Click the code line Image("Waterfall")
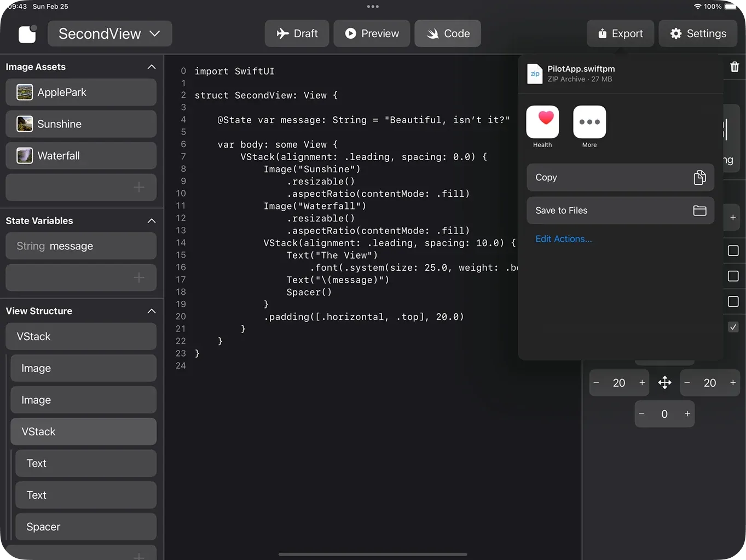 (x=315, y=206)
